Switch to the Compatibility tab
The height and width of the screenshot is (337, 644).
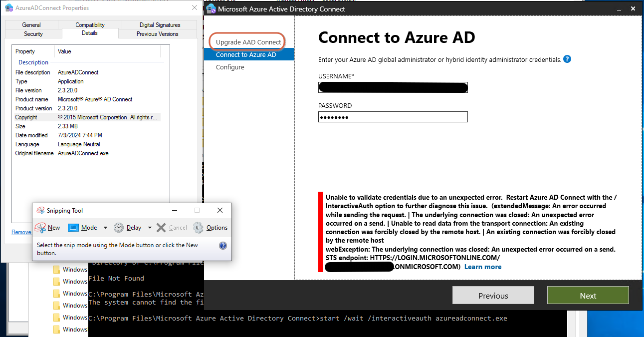tap(90, 24)
